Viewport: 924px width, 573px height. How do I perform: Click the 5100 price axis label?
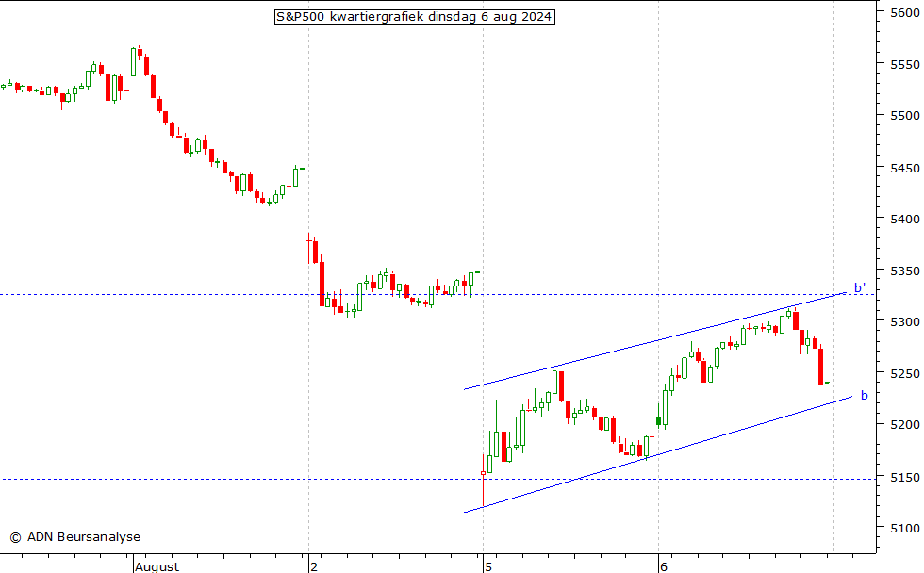tap(905, 529)
